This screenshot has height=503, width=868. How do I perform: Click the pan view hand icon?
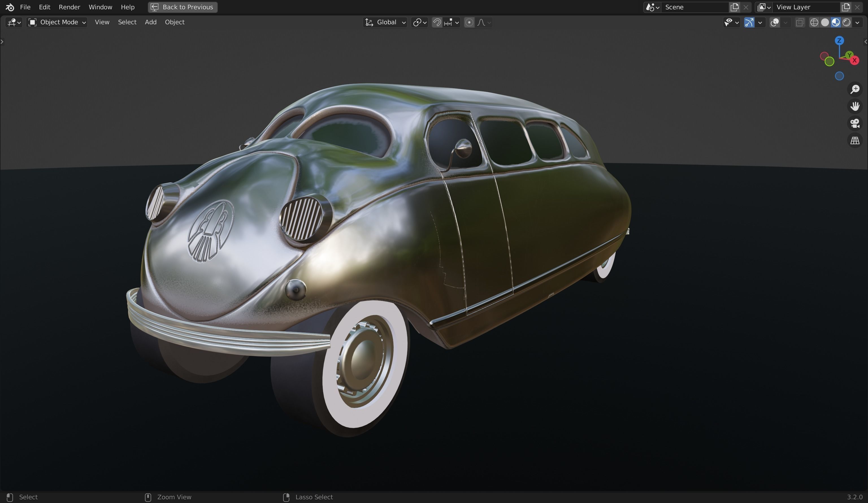854,107
